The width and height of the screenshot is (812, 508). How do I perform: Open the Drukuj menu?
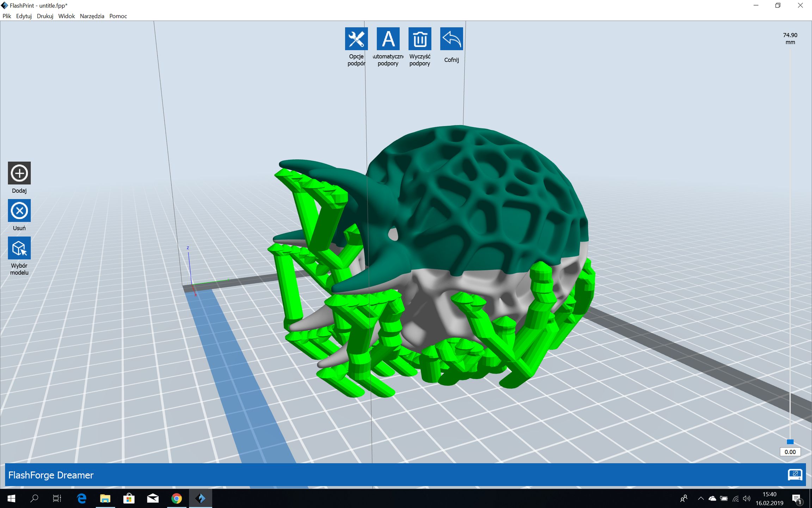[x=45, y=16]
